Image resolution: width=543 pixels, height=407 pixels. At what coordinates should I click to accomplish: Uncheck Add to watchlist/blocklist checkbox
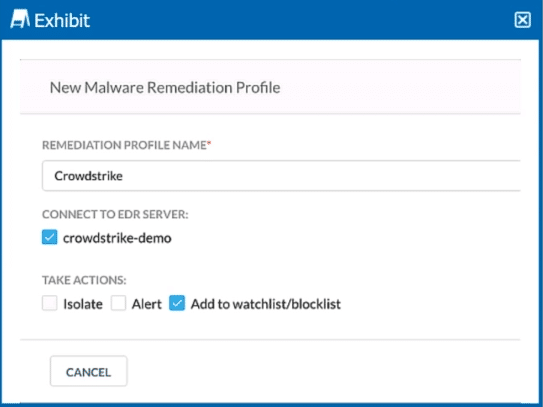[x=177, y=303]
